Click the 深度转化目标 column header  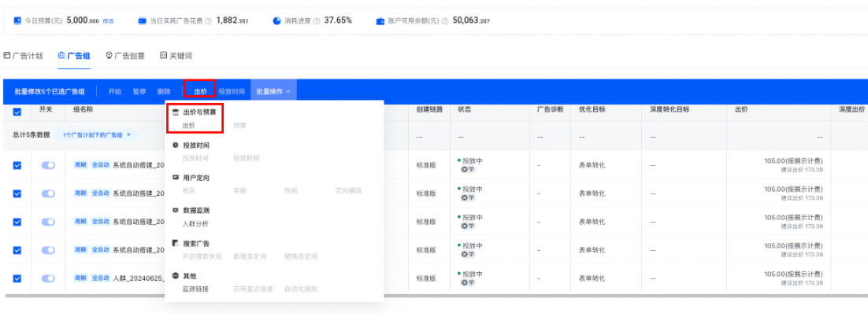coord(670,109)
